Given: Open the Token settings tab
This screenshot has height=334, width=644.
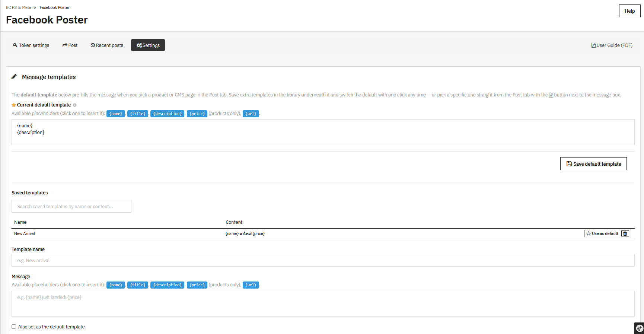Looking at the screenshot, I should click(31, 45).
